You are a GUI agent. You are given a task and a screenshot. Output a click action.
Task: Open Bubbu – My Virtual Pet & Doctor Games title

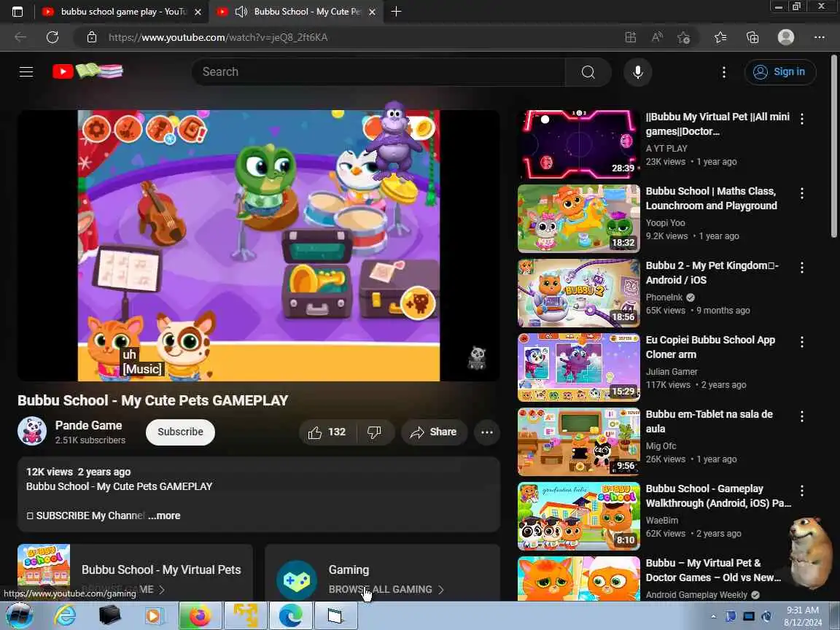tap(713, 570)
